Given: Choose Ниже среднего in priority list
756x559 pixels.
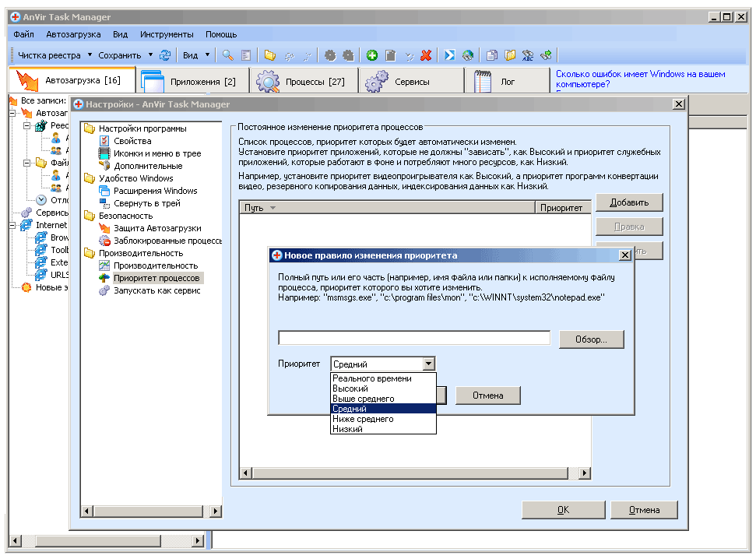Looking at the screenshot, I should [x=363, y=419].
